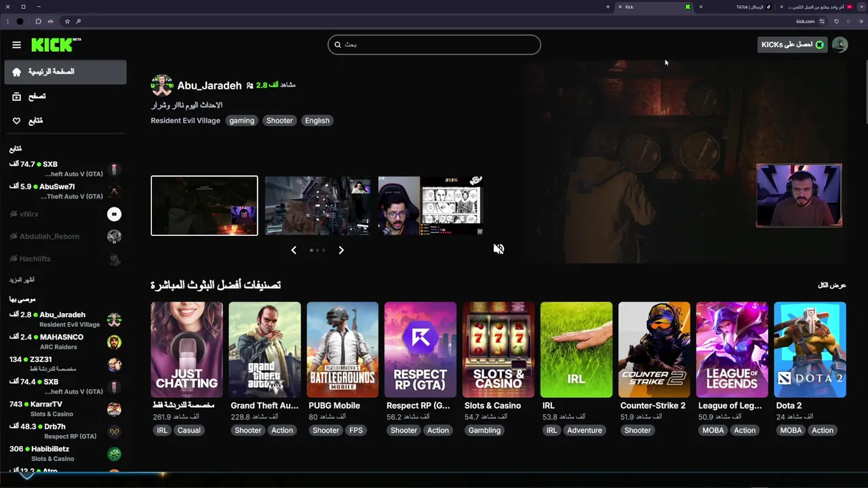This screenshot has width=868, height=488.
Task: Open the Grand Theft Auto V card
Action: click(264, 350)
